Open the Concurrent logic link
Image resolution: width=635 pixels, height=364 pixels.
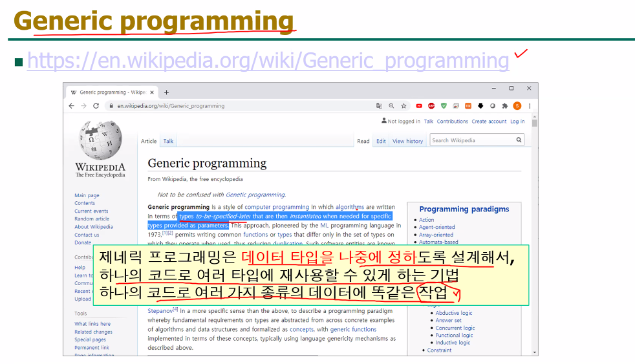pyautogui.click(x=455, y=328)
